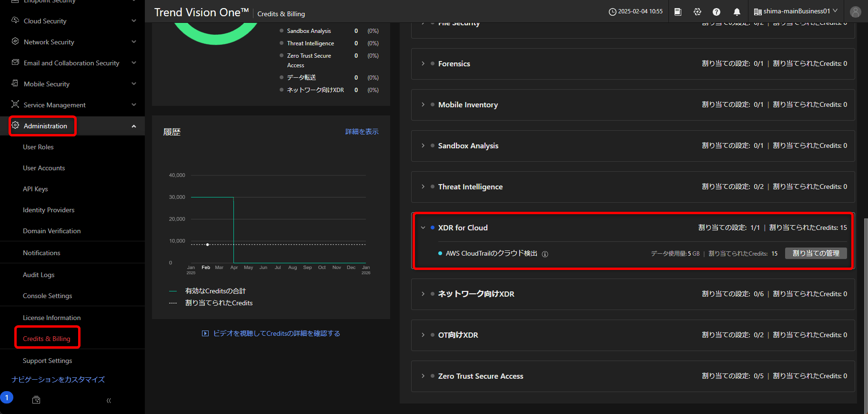Click the 割り当ての管理 button
868x414 pixels.
[x=816, y=253]
